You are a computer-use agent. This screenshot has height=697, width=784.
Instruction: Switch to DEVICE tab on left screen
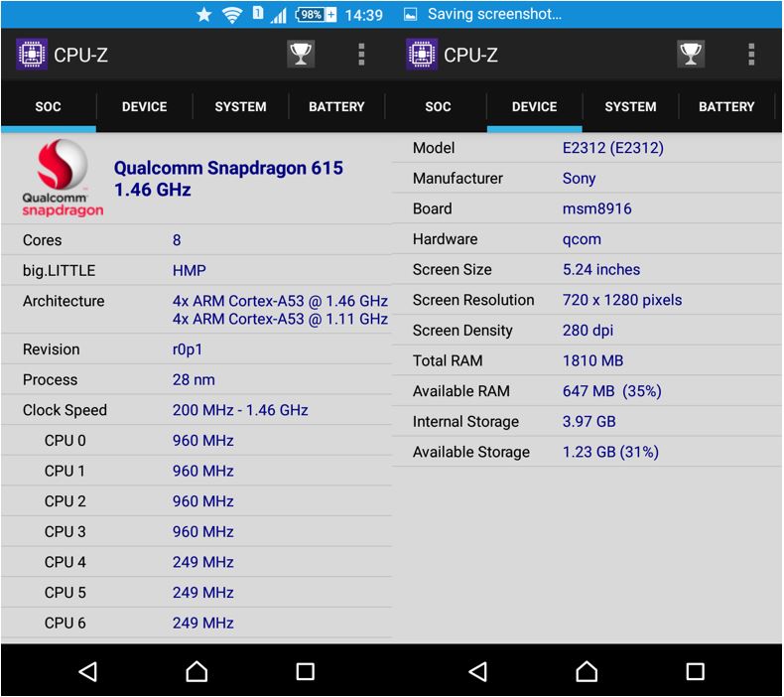pyautogui.click(x=145, y=106)
